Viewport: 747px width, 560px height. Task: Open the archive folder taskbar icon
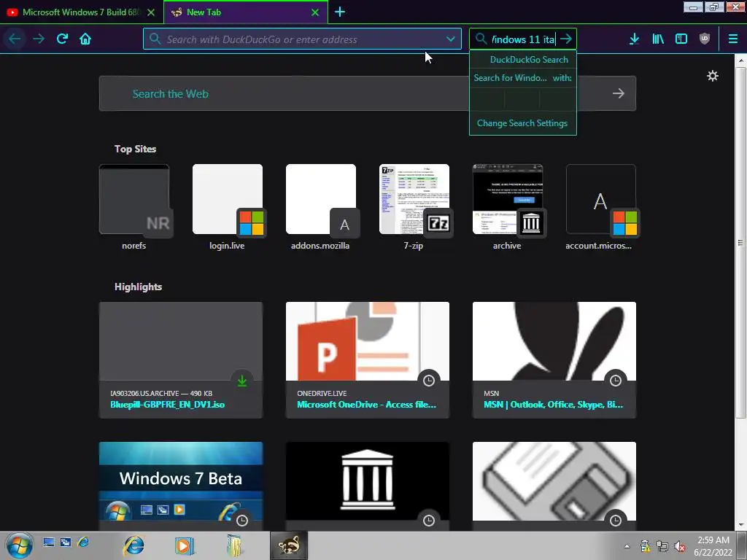coord(234,545)
